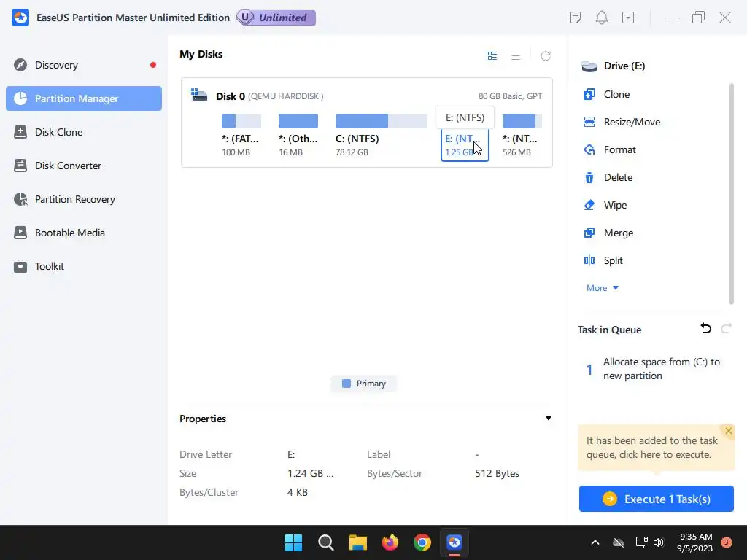Open the Discovery section
Viewport: 747px width, 560px height.
84,65
